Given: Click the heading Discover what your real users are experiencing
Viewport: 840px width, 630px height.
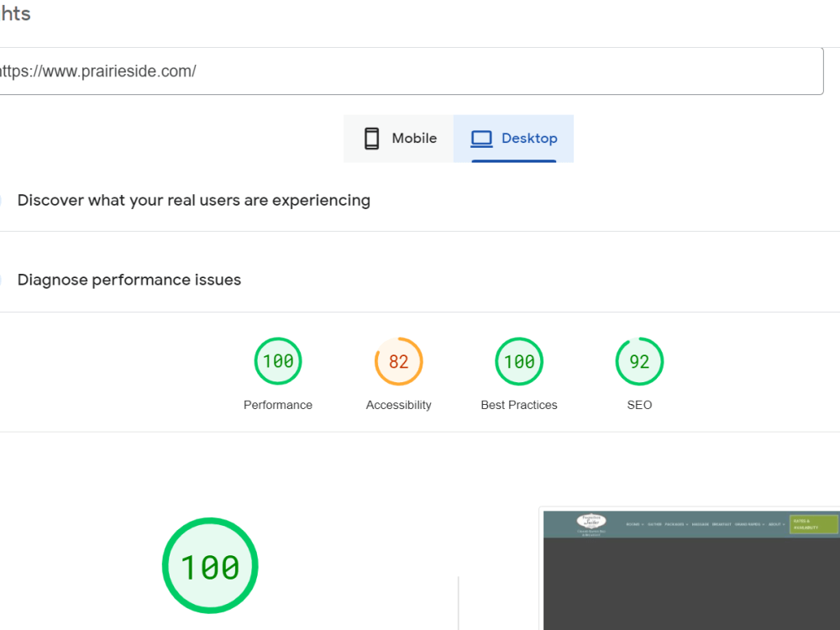Looking at the screenshot, I should pyautogui.click(x=194, y=201).
